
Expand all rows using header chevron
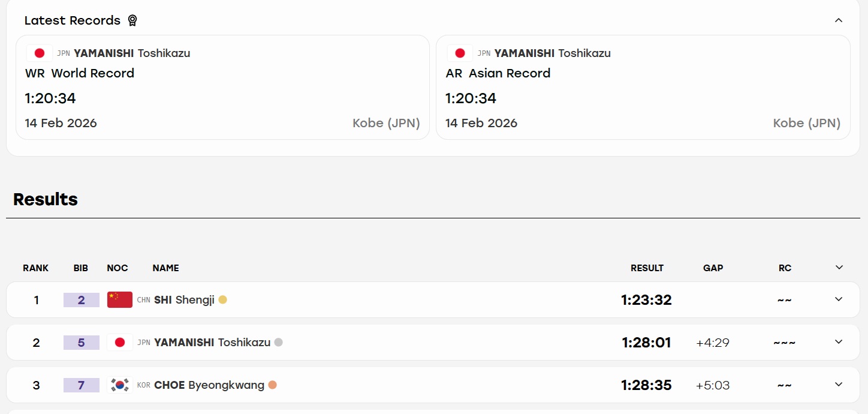[x=839, y=268]
